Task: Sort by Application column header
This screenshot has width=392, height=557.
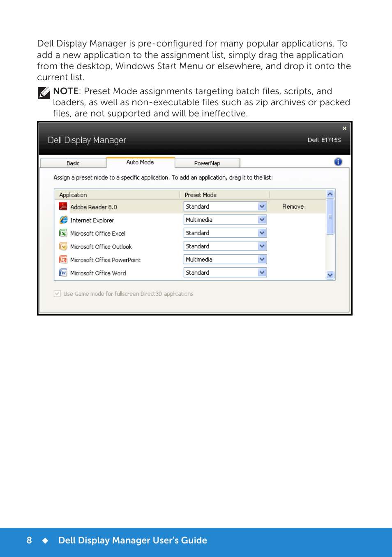Action: click(117, 195)
